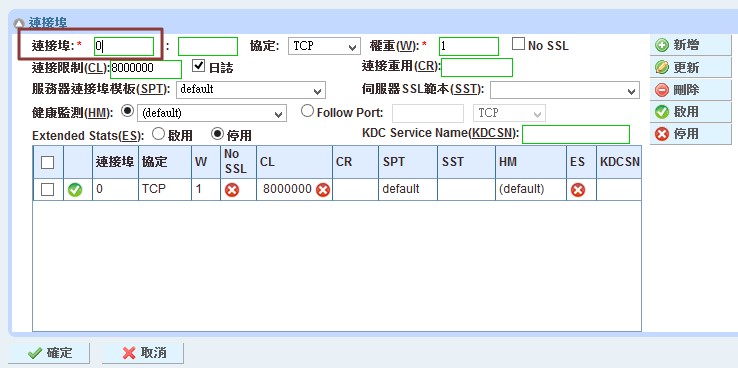Image resolution: width=738 pixels, height=368 pixels.
Task: Click the 連接重用 CR input field
Action: [x=477, y=67]
